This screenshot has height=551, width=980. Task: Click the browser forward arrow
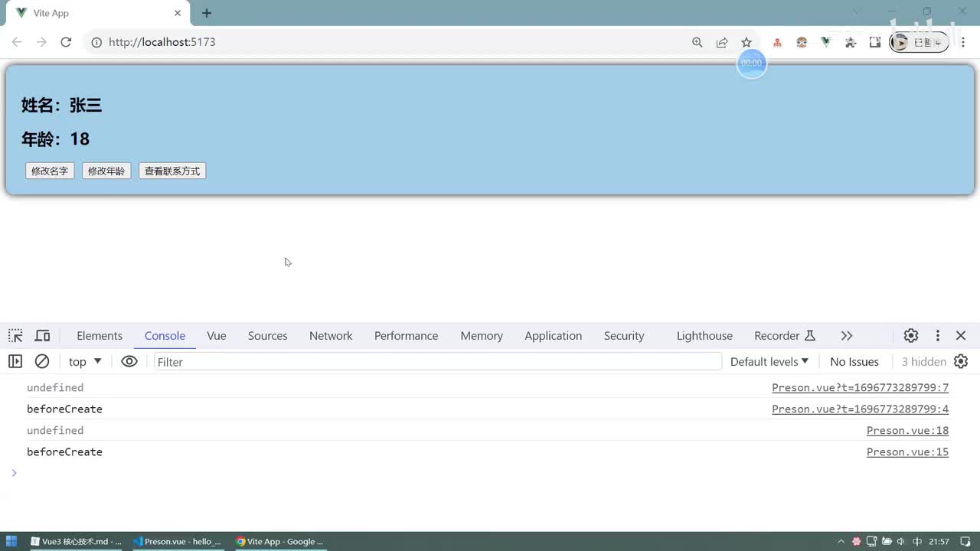41,42
